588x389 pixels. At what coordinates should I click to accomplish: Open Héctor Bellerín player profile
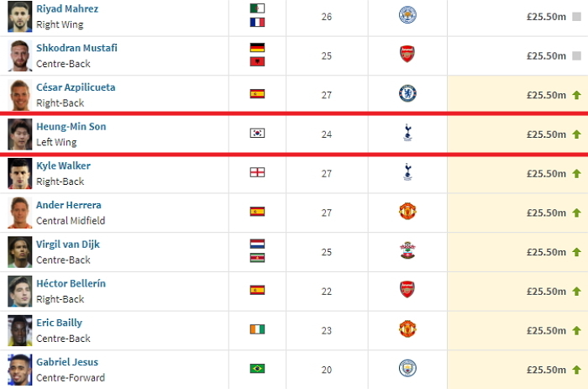click(x=71, y=284)
